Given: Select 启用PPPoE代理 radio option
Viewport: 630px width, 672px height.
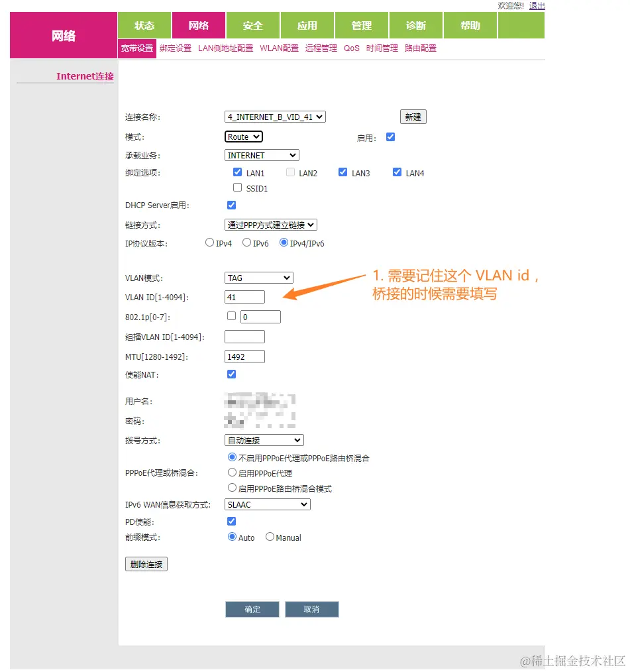Looking at the screenshot, I should click(232, 473).
